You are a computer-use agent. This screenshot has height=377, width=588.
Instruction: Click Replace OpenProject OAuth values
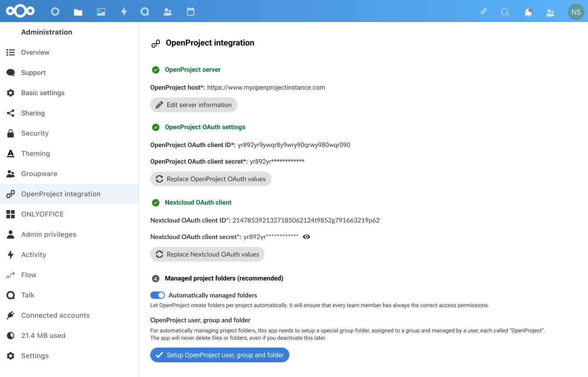click(x=211, y=179)
